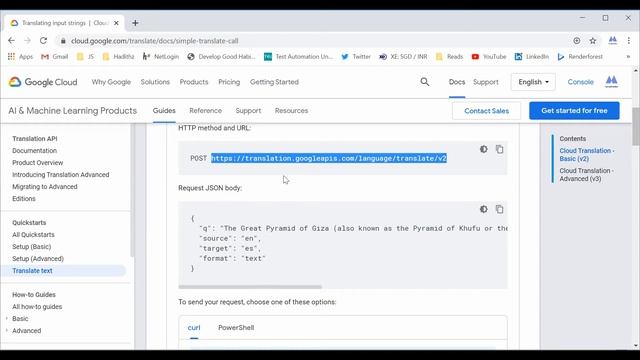Open the YouTube bookmark
Image resolution: width=640 pixels, height=360 pixels.
coord(489,57)
